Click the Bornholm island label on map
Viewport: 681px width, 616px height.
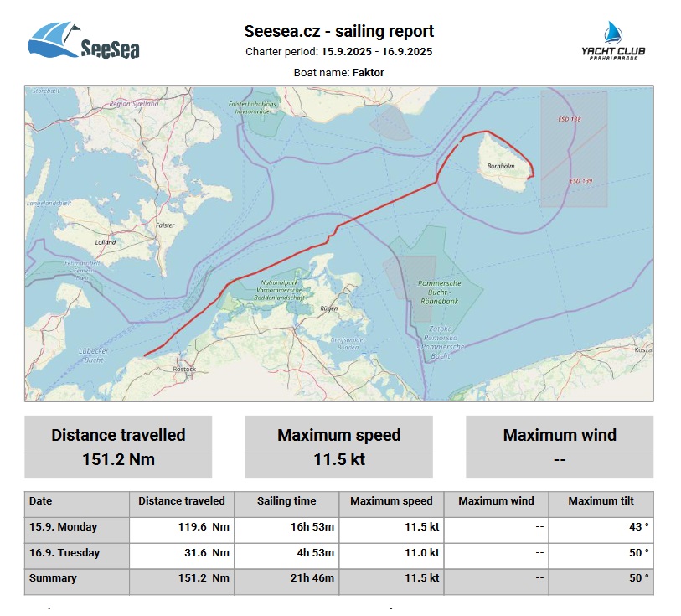[x=499, y=166]
